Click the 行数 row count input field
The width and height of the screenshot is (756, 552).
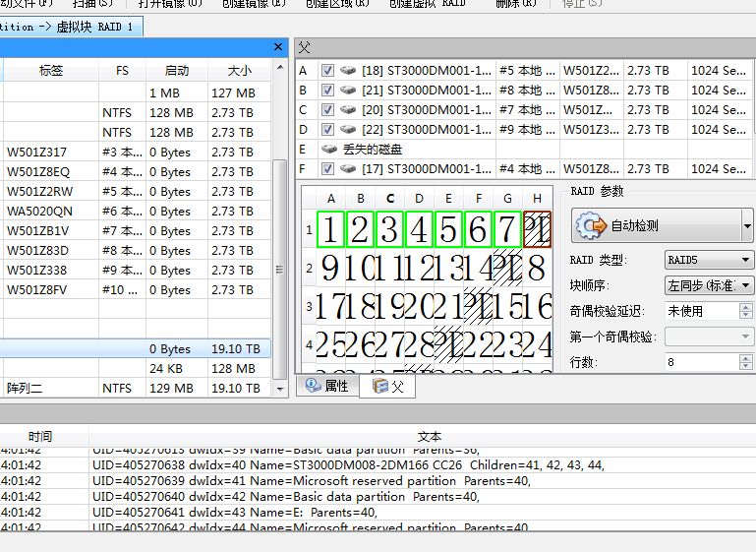point(700,362)
